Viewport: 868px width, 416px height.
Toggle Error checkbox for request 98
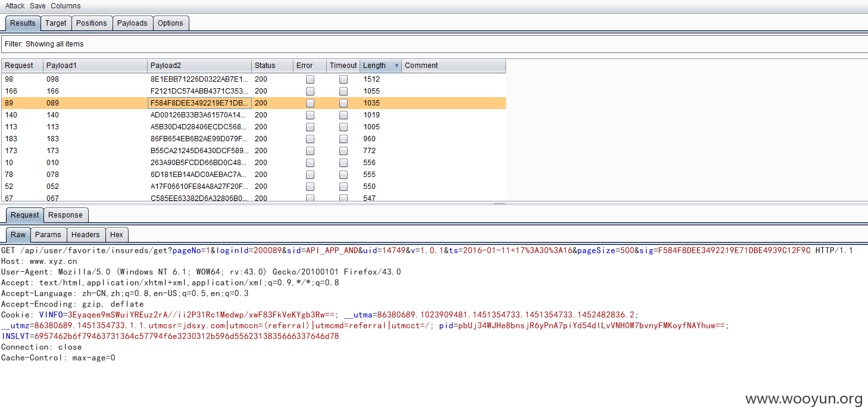point(310,79)
